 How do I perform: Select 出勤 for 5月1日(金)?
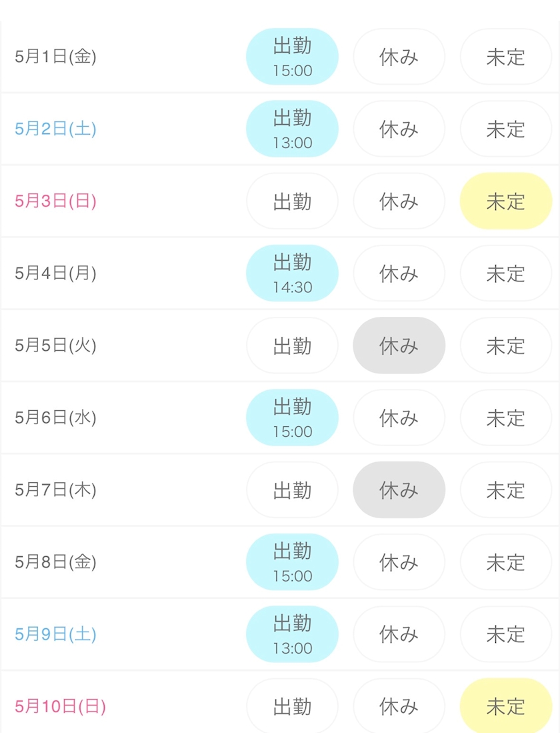tap(292, 57)
